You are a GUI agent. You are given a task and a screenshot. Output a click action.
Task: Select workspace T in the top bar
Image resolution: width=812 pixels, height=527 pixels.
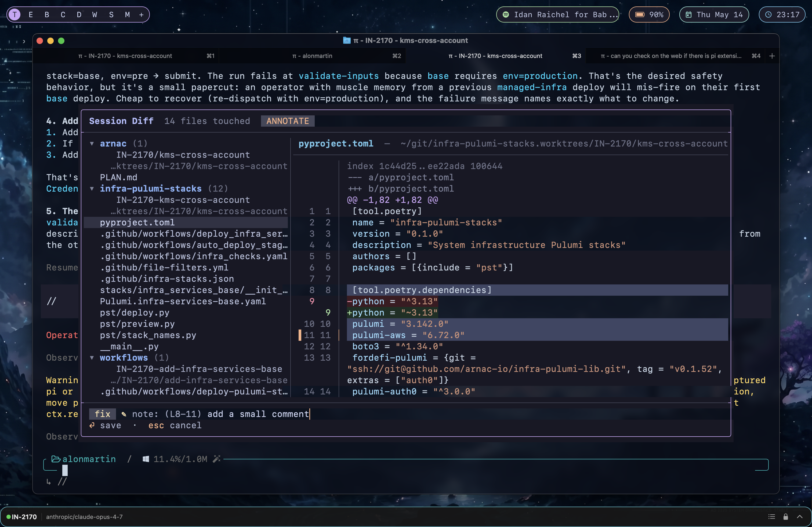click(15, 15)
